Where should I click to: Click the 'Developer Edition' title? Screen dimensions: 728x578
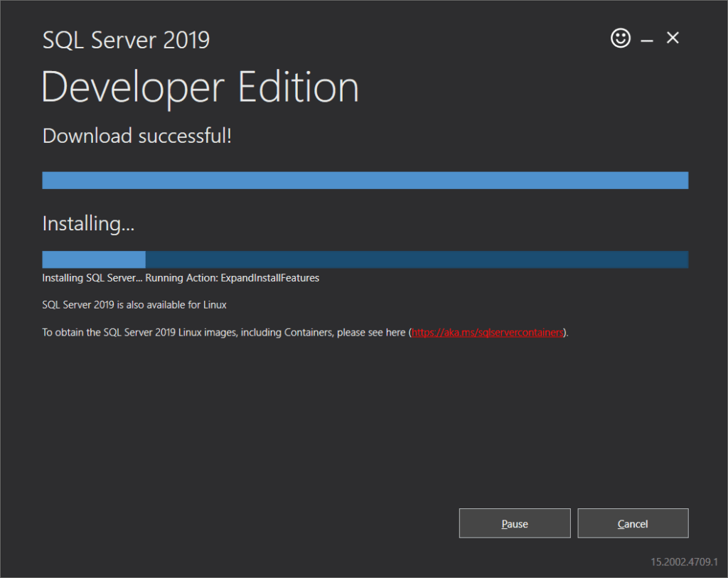(200, 87)
